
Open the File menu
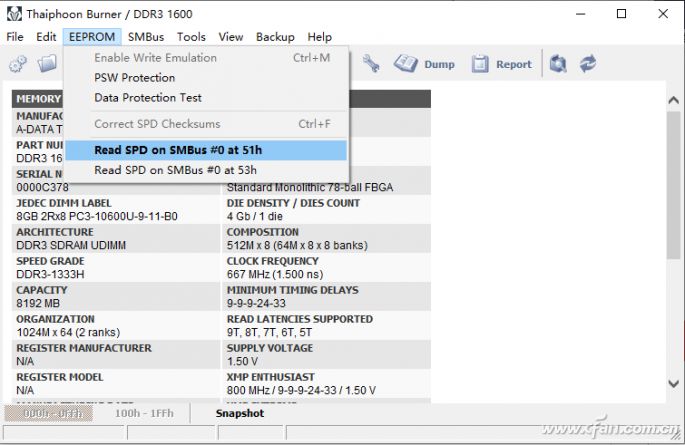click(x=15, y=37)
